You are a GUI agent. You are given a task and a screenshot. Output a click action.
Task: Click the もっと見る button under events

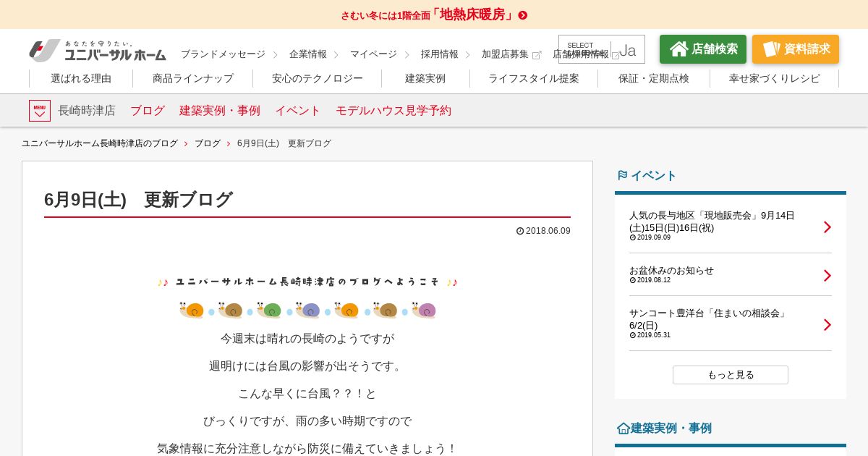731,375
